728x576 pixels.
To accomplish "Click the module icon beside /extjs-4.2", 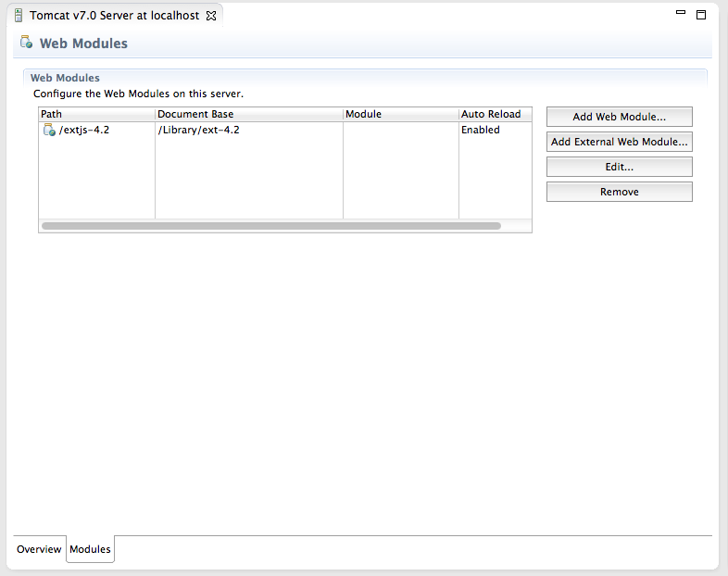I will (x=49, y=131).
